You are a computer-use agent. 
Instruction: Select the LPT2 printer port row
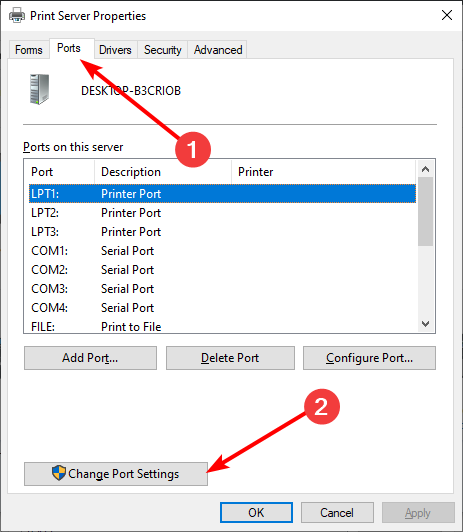(x=222, y=213)
